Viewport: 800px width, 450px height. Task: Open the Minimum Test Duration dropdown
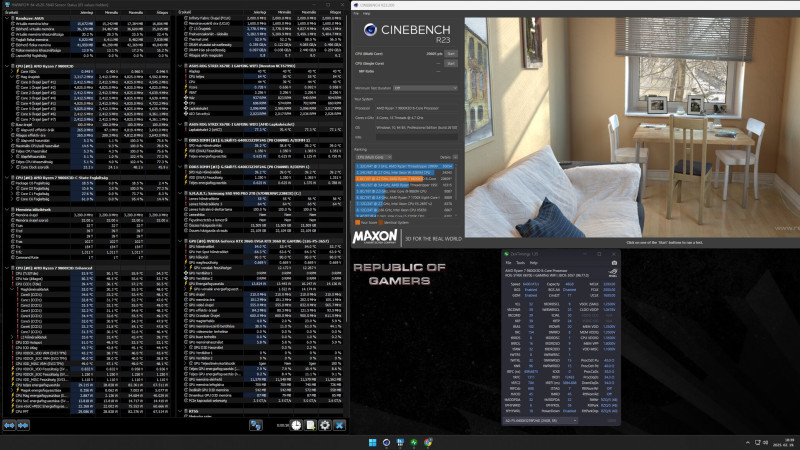click(425, 88)
